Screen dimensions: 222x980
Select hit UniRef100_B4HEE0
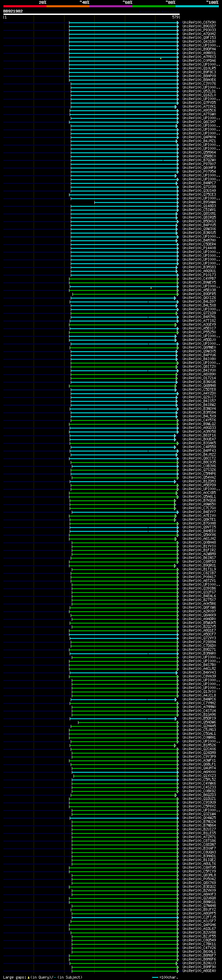pyautogui.click(x=199, y=531)
